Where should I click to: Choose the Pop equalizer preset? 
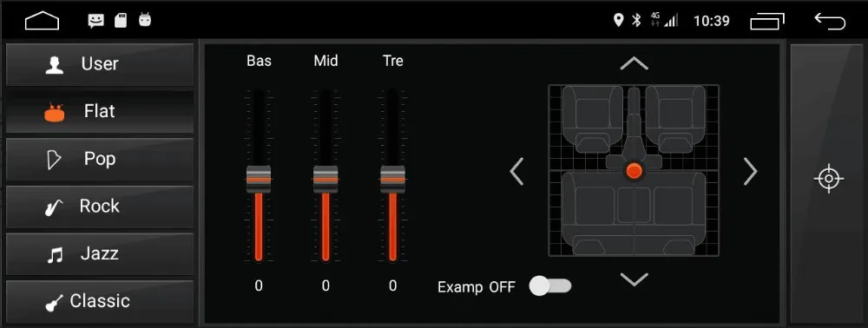point(100,160)
